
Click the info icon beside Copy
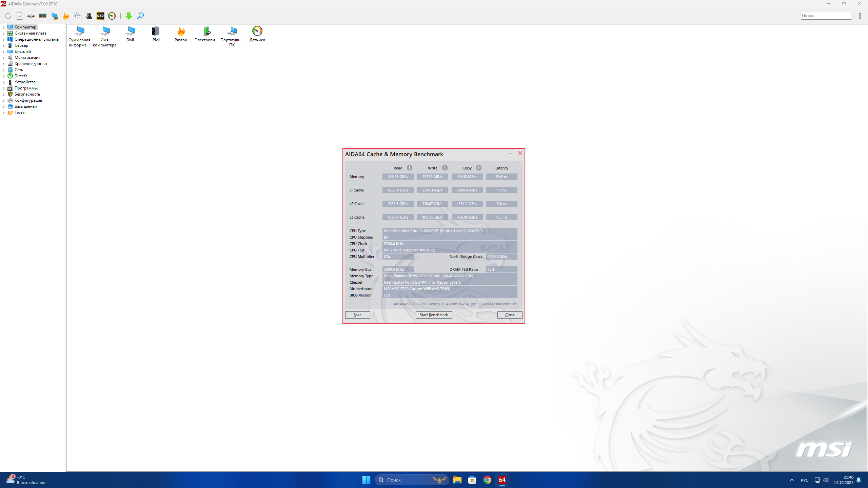click(x=479, y=168)
